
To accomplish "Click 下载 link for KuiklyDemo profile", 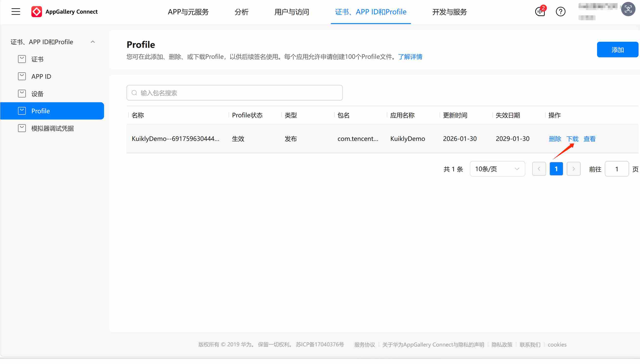I will pyautogui.click(x=572, y=138).
